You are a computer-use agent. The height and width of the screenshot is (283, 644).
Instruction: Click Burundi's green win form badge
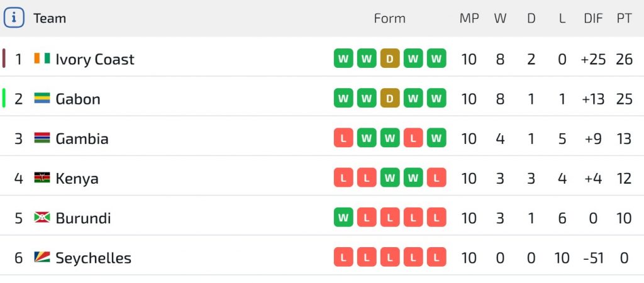point(343,218)
